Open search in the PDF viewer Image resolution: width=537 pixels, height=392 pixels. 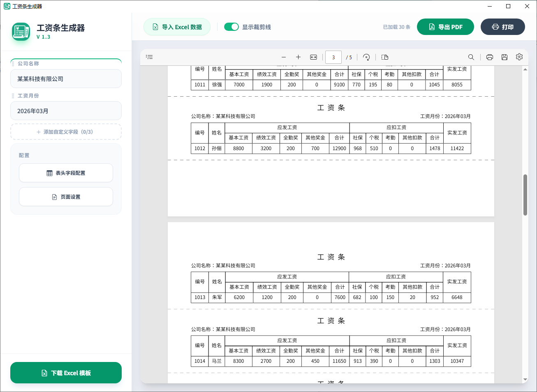point(471,57)
